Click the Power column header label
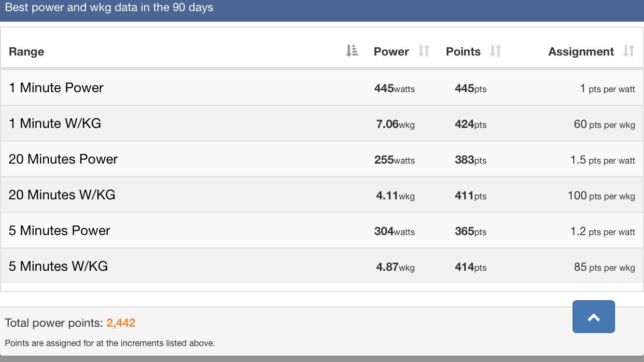This screenshot has height=362, width=644. [392, 52]
